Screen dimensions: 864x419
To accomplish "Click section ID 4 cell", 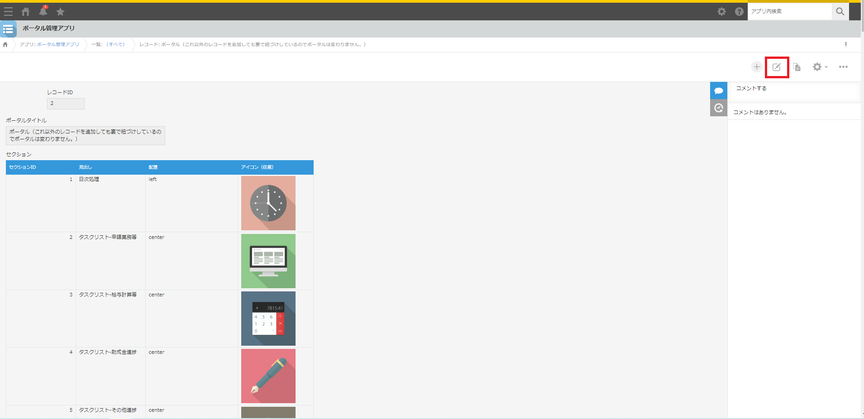I will [41, 376].
